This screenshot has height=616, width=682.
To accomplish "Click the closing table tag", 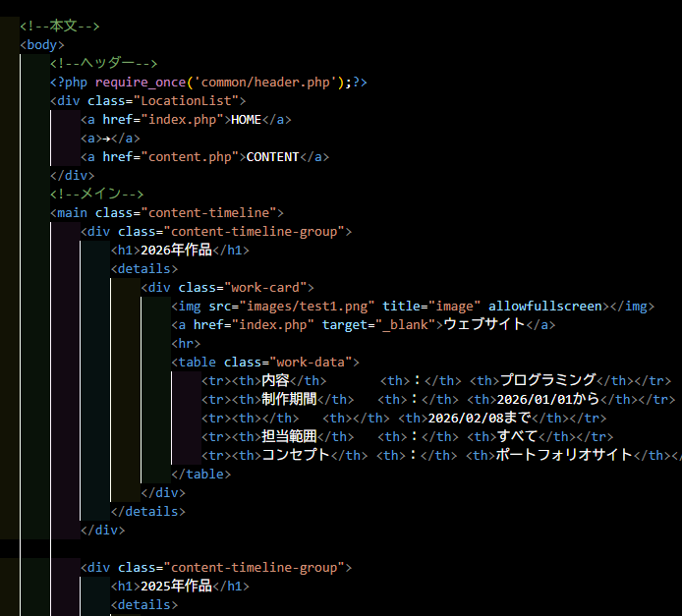I will click(x=200, y=475).
